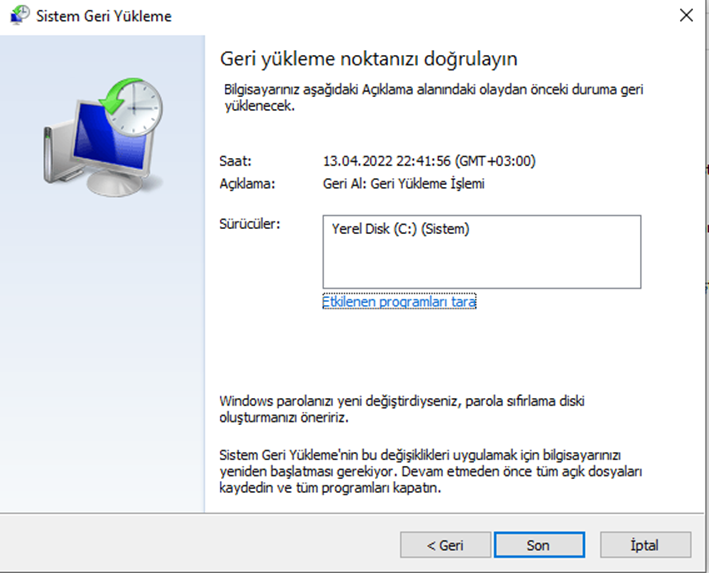Click the description Geri Al: Geri Yükleme İşlemi
The image size is (709, 573).
coord(403,184)
